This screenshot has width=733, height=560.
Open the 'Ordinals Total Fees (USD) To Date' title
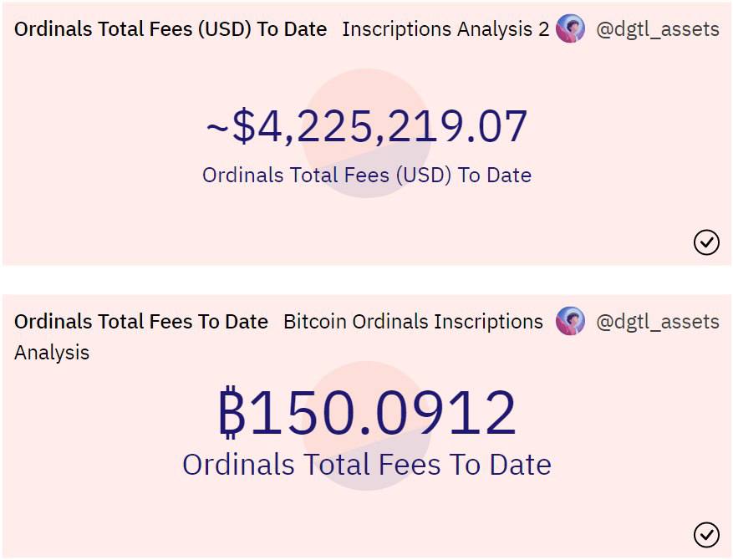tap(171, 29)
